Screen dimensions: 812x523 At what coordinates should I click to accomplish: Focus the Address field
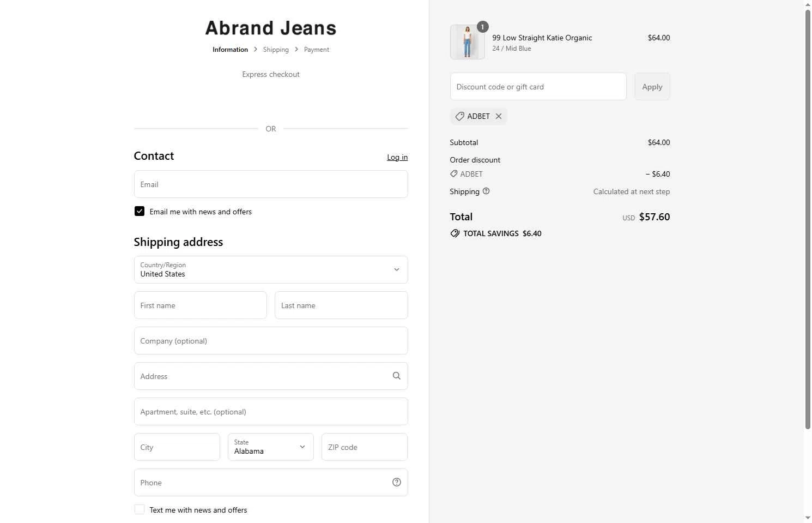coord(271,376)
